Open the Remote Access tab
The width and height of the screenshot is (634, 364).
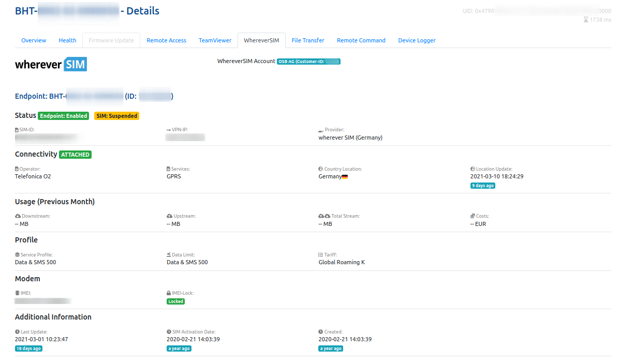[166, 40]
